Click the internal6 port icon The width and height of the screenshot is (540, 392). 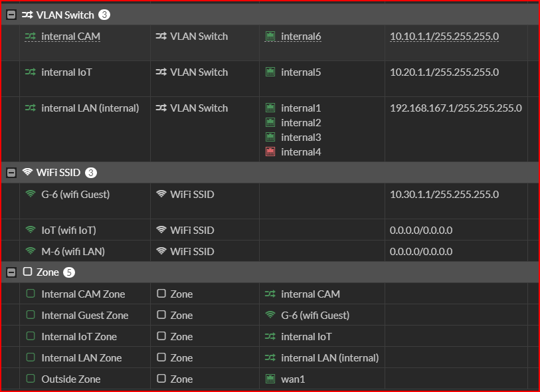point(270,37)
